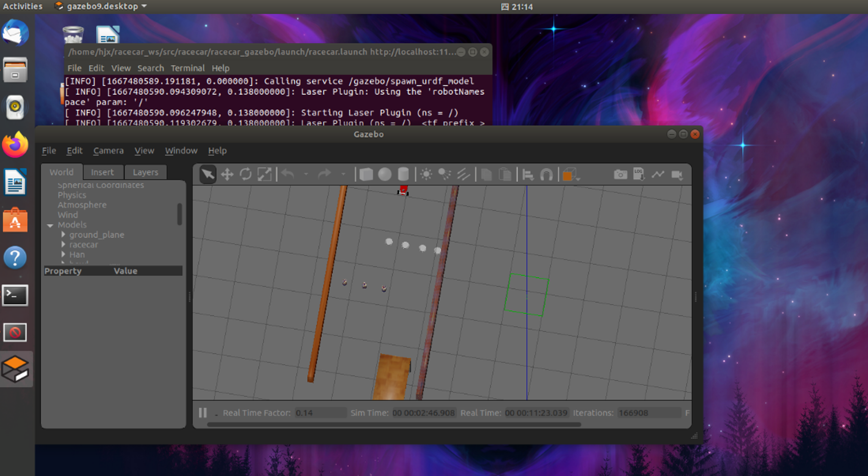Click the record video icon
Screen dimensions: 868x476
click(x=677, y=174)
